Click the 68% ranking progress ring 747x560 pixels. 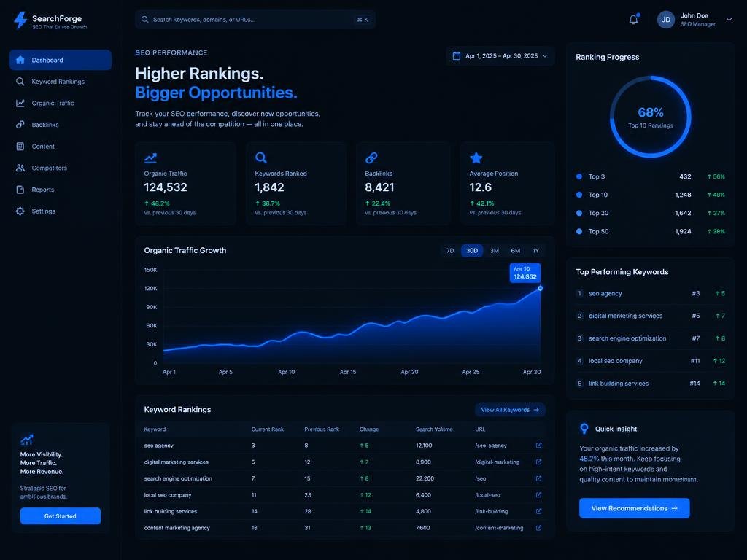coord(650,117)
